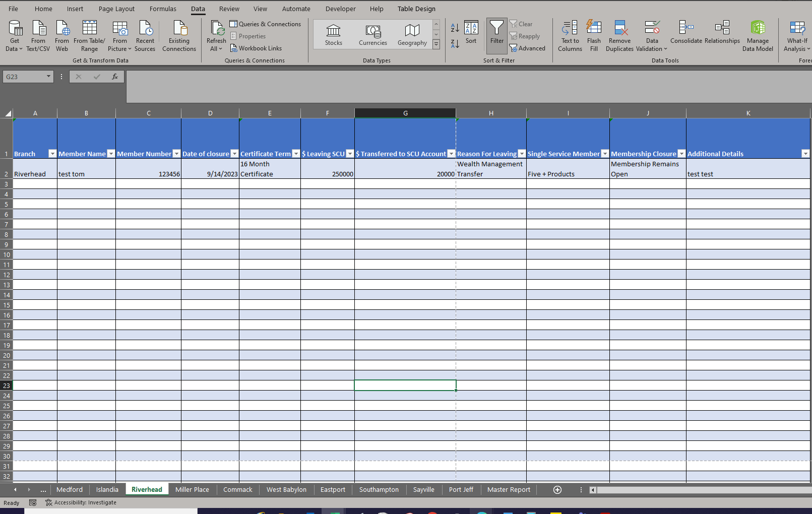Select all cells corner button
Screen dimensions: 812x514
[7, 113]
